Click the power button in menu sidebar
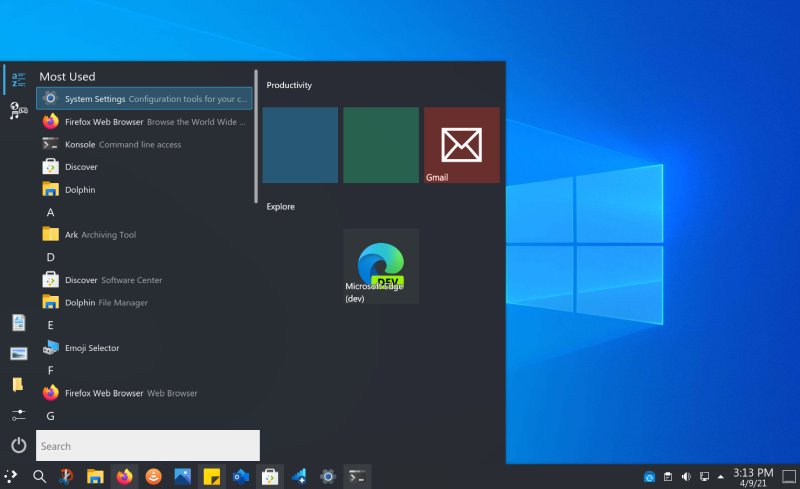 click(18, 445)
